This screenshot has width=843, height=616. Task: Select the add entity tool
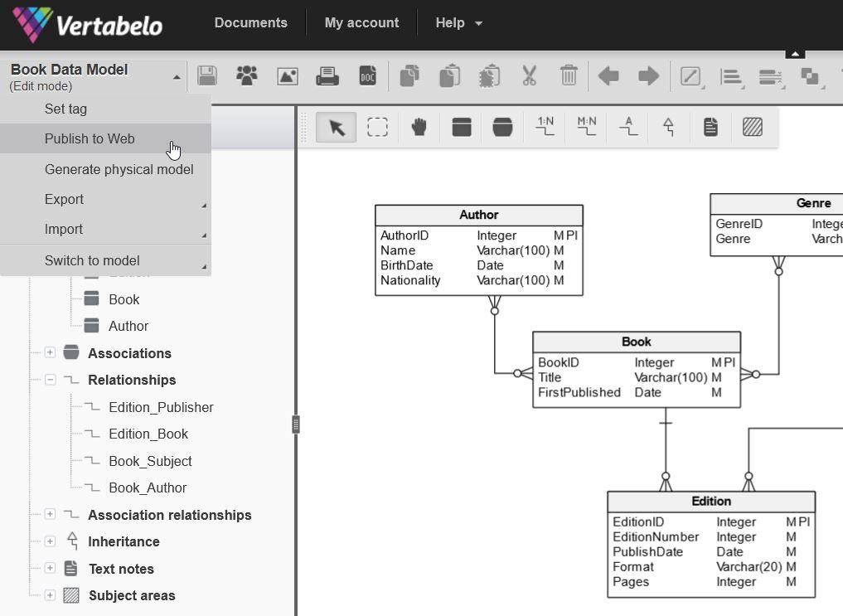coord(461,128)
